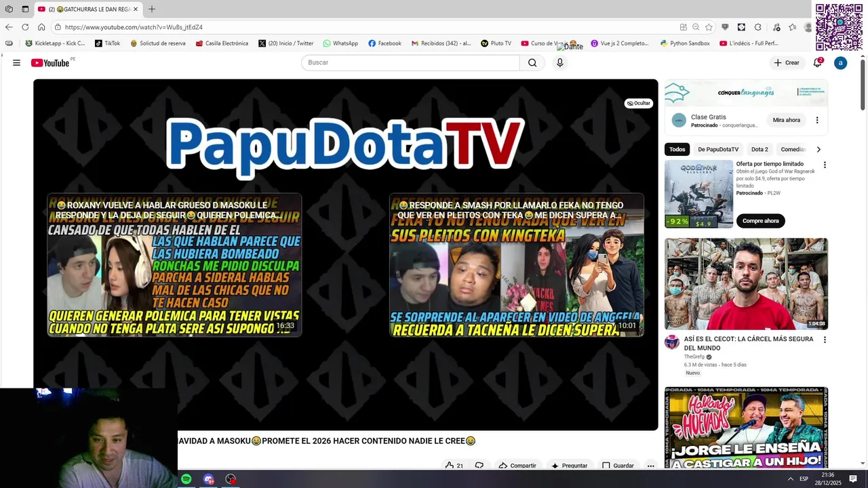Open a new browser tab with the plus icon
868x488 pixels.
pyautogui.click(x=152, y=9)
